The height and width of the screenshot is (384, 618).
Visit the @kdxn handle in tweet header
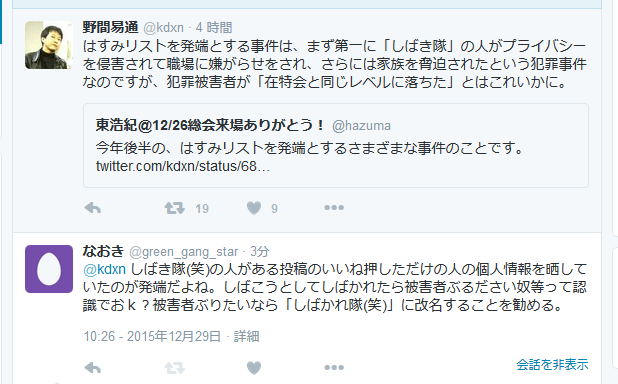(x=164, y=28)
